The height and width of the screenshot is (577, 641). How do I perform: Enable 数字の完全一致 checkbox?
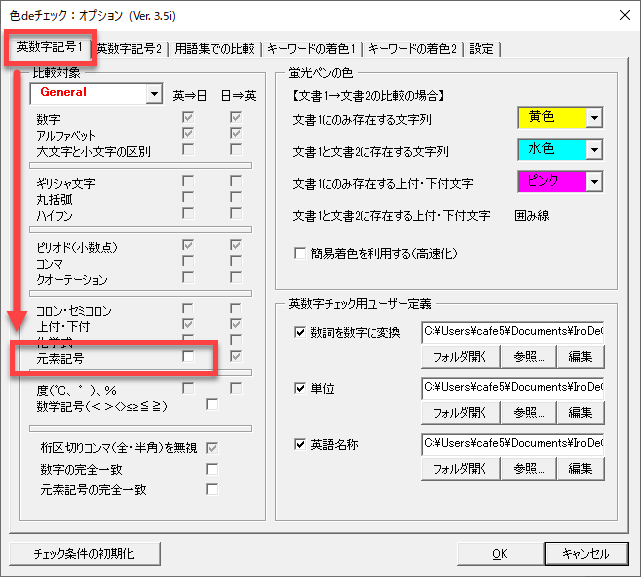pyautogui.click(x=212, y=468)
